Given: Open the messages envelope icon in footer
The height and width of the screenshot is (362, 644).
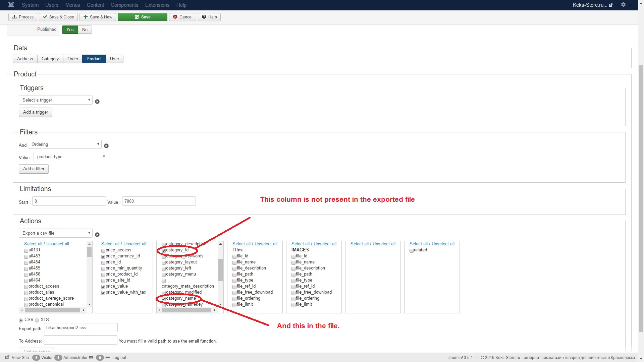Looking at the screenshot, I should [x=91, y=357].
